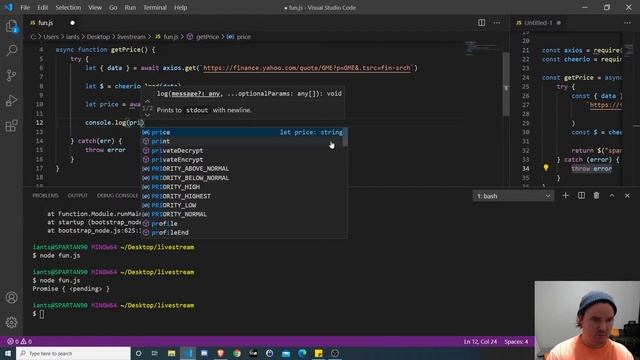Viewport: 640px width, 360px height.
Task: Click 'getPrice' in breadcrumb path
Action: tap(207, 37)
